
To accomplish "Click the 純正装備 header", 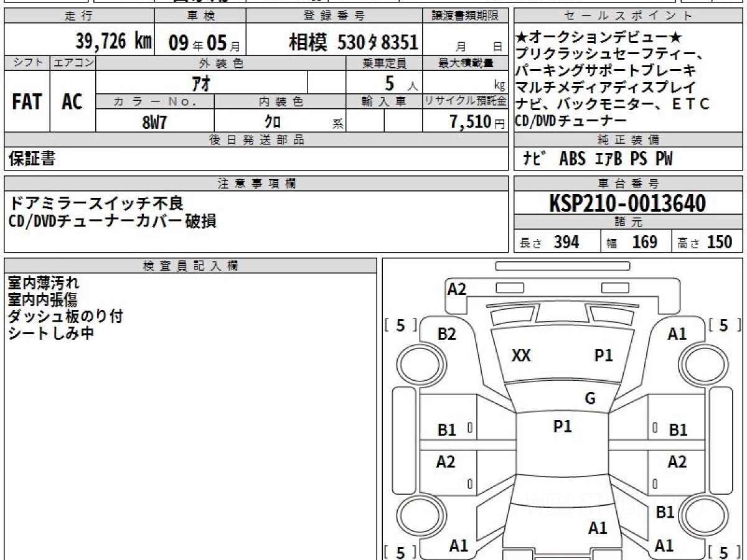I will [x=628, y=141].
